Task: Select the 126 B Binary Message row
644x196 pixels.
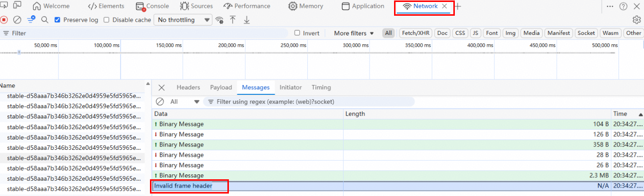Action: [397, 135]
